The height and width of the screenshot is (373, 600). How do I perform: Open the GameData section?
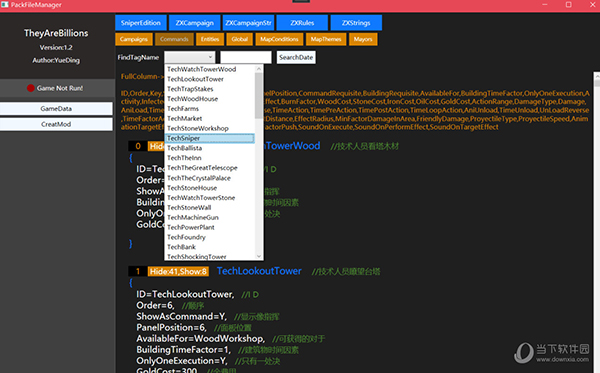coord(56,109)
